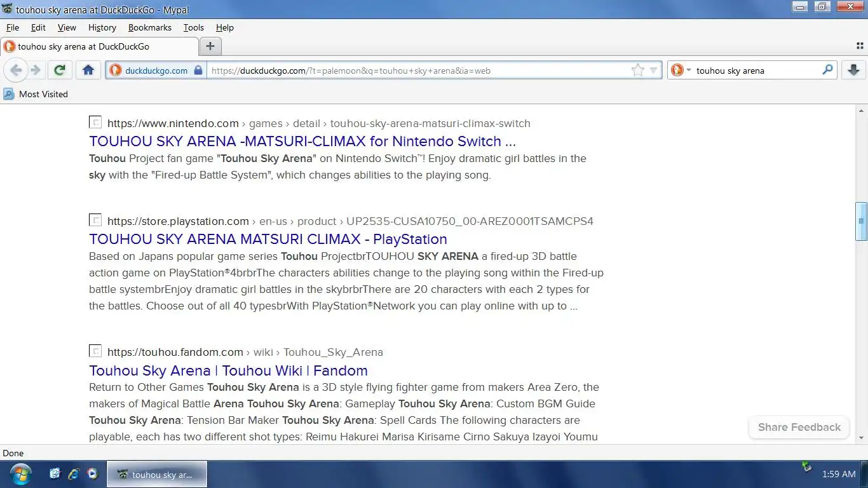Open the Touhou Wiki Fandom result link
868x488 pixels.
pyautogui.click(x=228, y=370)
